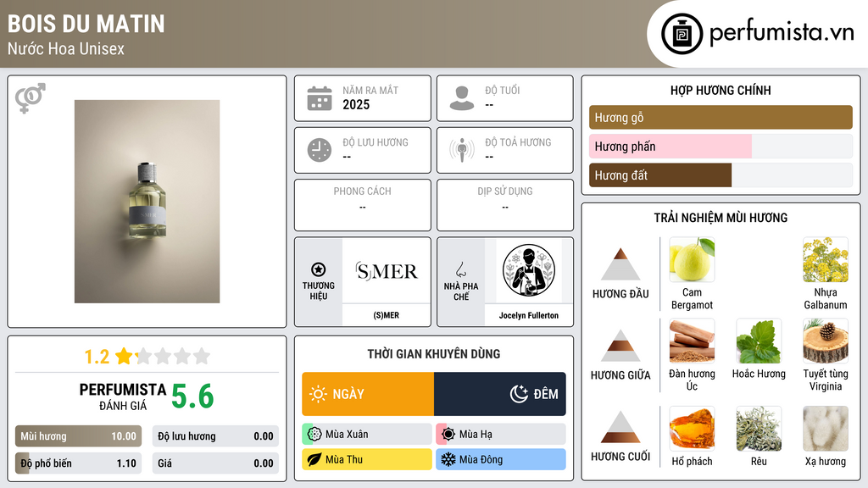
Task: Click the sun icon for Mùa Hạ
Action: [x=448, y=435]
